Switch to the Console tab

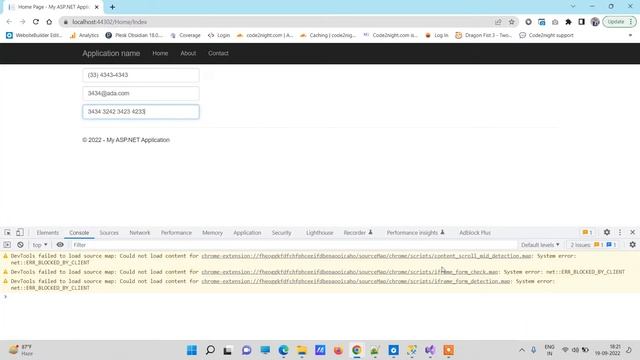point(79,233)
